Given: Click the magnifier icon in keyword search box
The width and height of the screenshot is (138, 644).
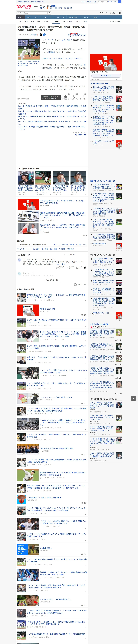Looking at the screenshot, I should pyautogui.click(x=49, y=13).
